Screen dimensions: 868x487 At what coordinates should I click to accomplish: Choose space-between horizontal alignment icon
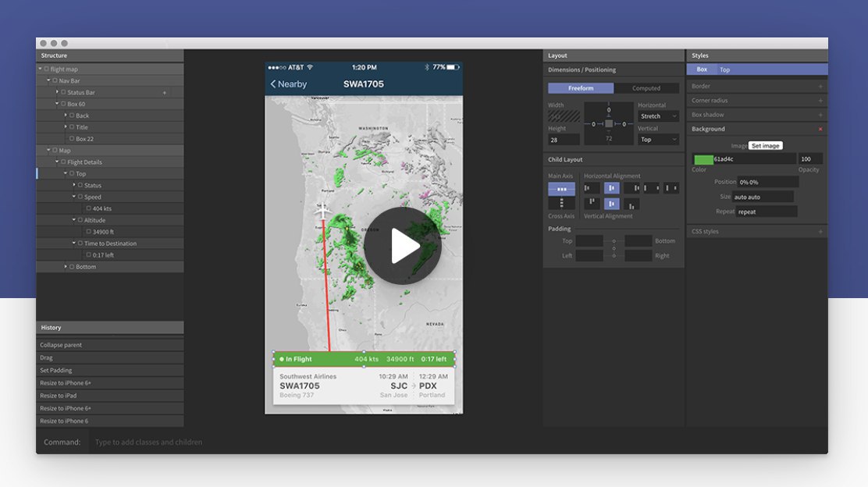(x=652, y=188)
